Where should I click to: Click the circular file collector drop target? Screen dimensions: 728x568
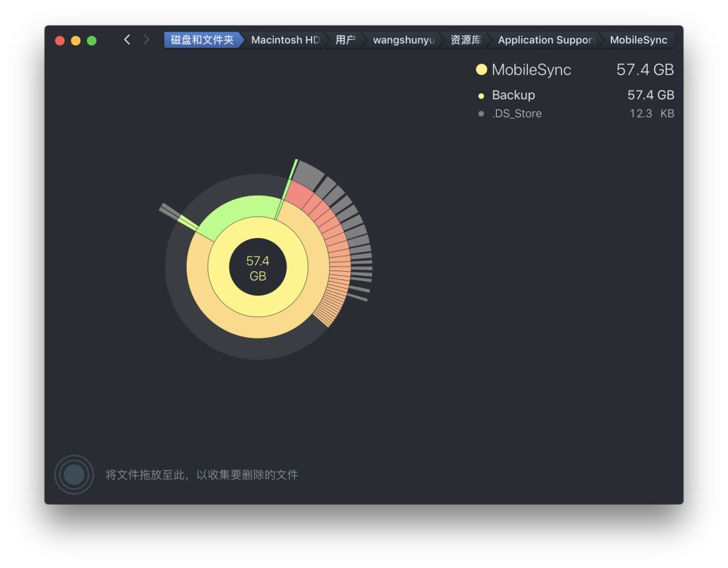tap(74, 475)
